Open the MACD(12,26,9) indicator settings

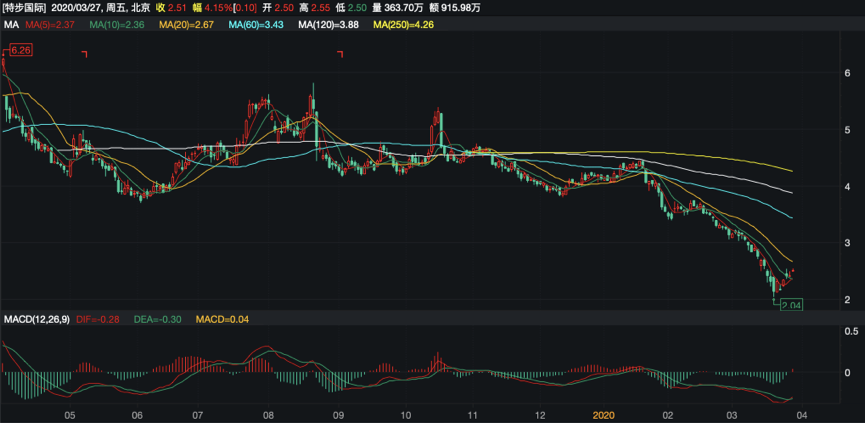click(x=35, y=320)
